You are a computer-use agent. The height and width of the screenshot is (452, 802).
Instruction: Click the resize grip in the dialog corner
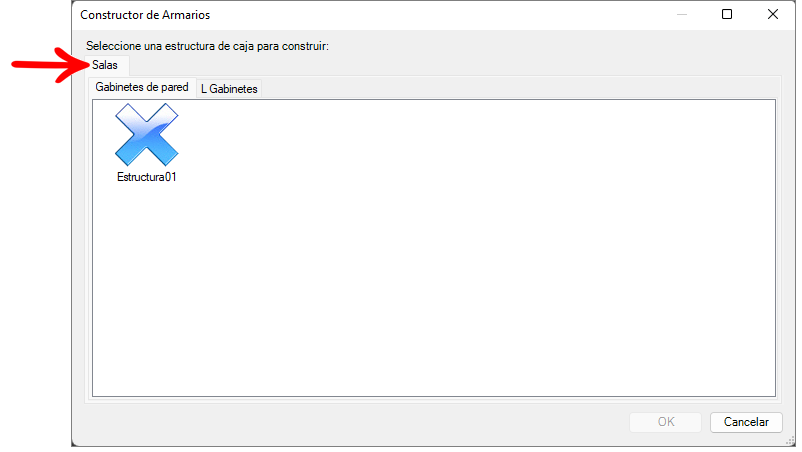tap(790, 441)
